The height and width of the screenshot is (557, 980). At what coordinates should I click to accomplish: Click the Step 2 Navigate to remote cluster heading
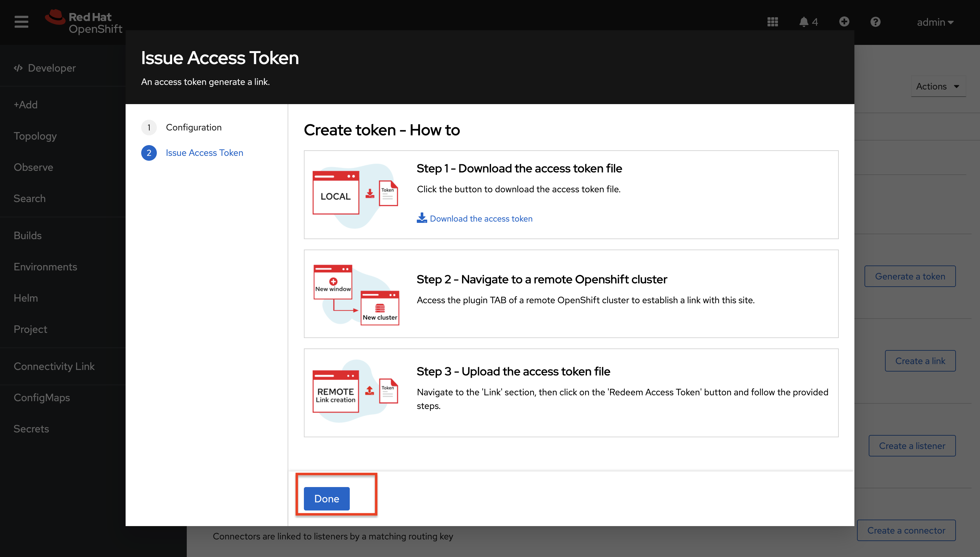[542, 279]
